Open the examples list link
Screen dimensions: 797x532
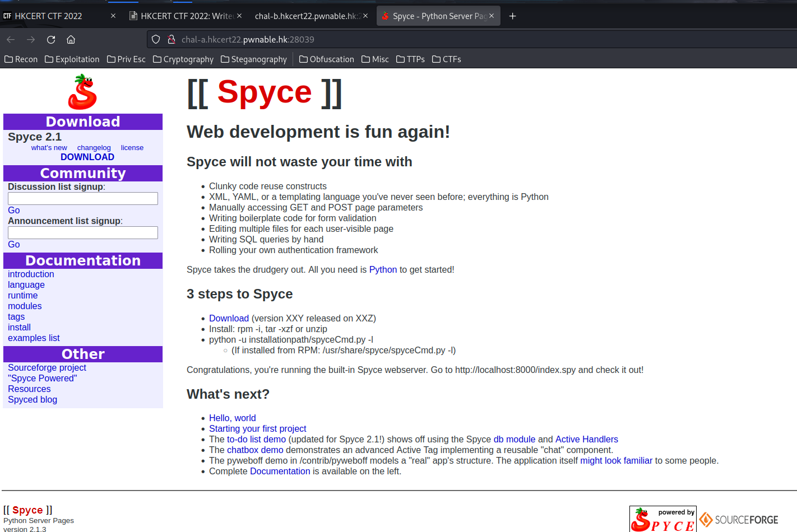[34, 338]
